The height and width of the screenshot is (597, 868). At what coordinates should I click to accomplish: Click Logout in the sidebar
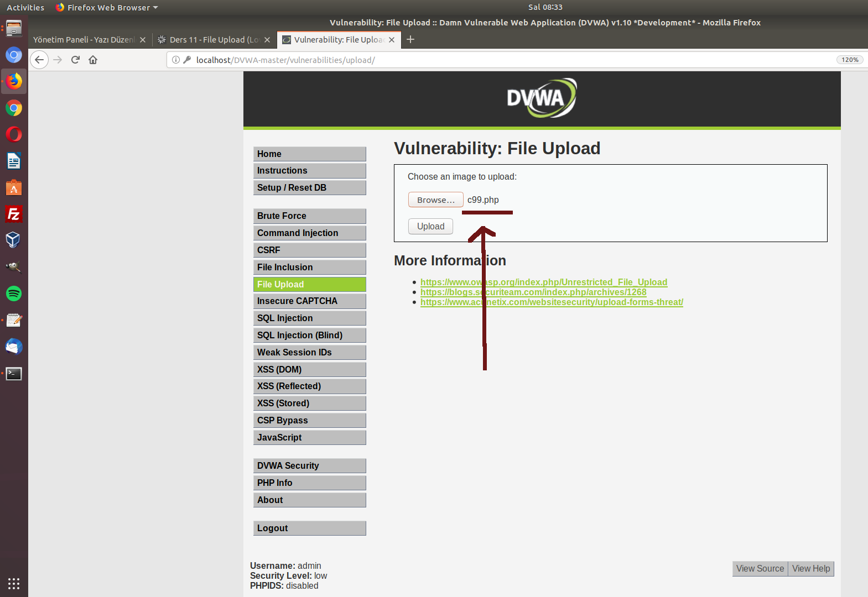310,528
